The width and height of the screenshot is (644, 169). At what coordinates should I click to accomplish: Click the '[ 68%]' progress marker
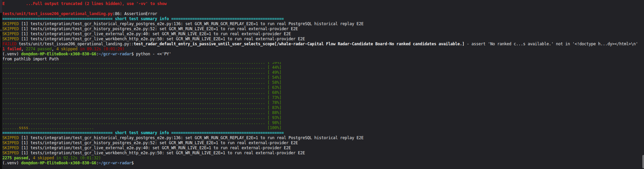tap(274, 93)
